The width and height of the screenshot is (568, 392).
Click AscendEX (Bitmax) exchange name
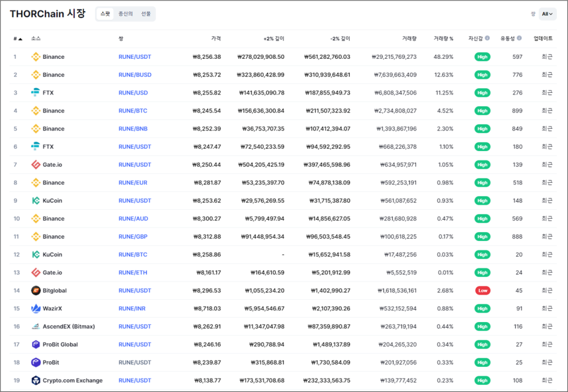(x=69, y=327)
